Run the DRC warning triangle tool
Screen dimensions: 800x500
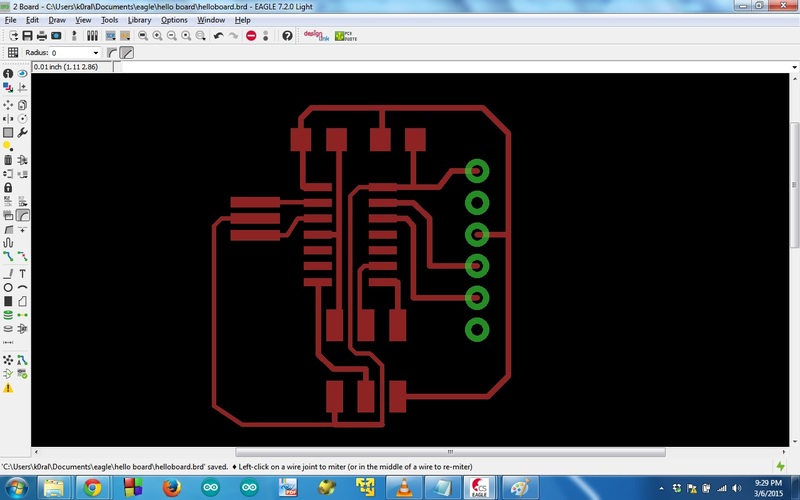click(8, 388)
